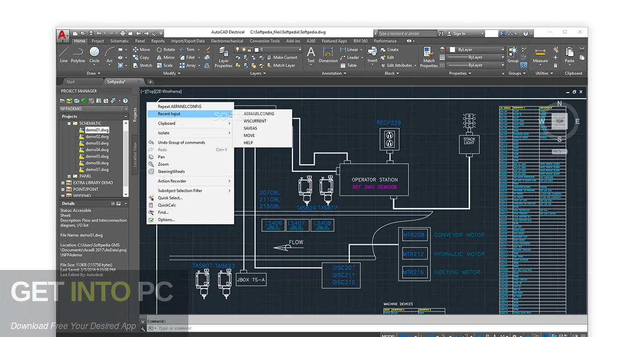Click the Match Layer button
The width and height of the screenshot is (644, 337).
(280, 65)
